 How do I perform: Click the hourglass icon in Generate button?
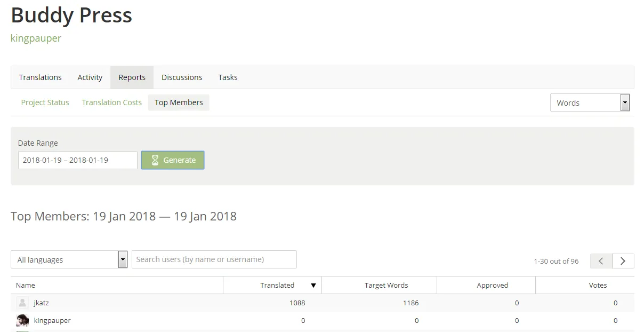[155, 160]
